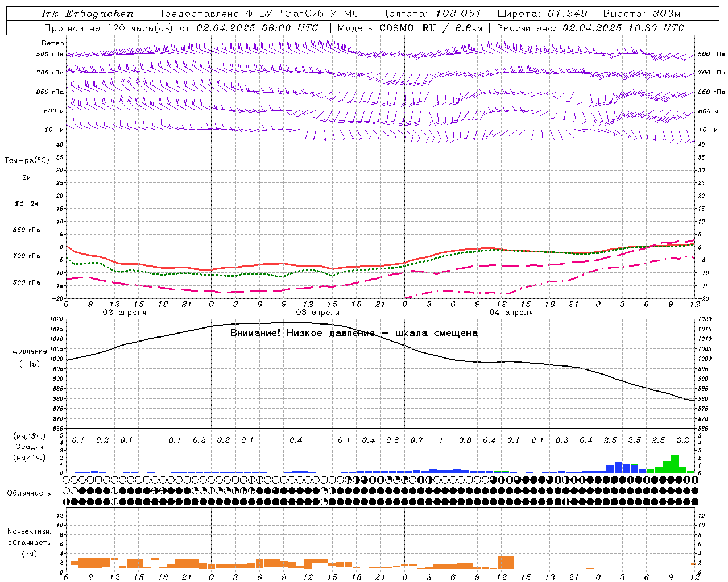Click the (мм/1ч.) unit label

(x=29, y=458)
